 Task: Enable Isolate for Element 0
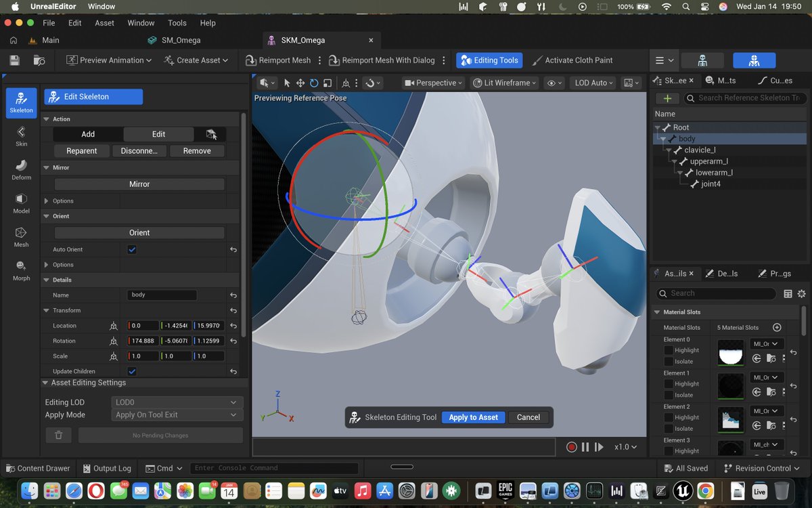(669, 362)
